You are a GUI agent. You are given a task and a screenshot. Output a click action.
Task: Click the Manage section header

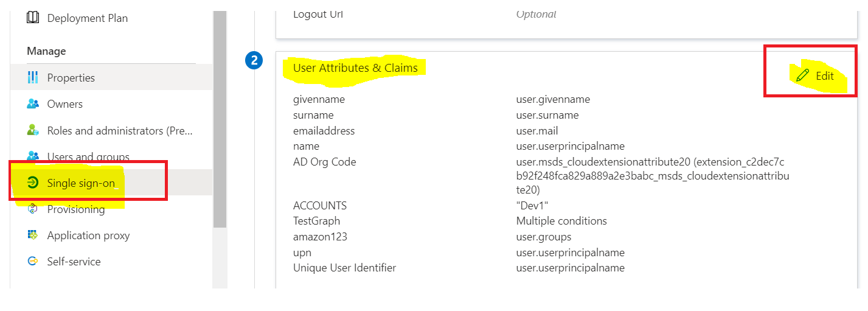click(x=46, y=51)
